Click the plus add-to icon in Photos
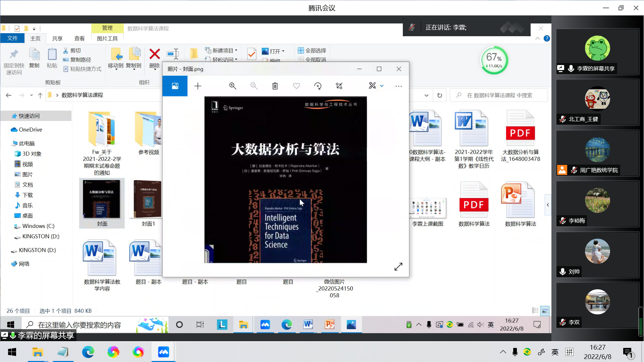The image size is (644, 362). 198,86
